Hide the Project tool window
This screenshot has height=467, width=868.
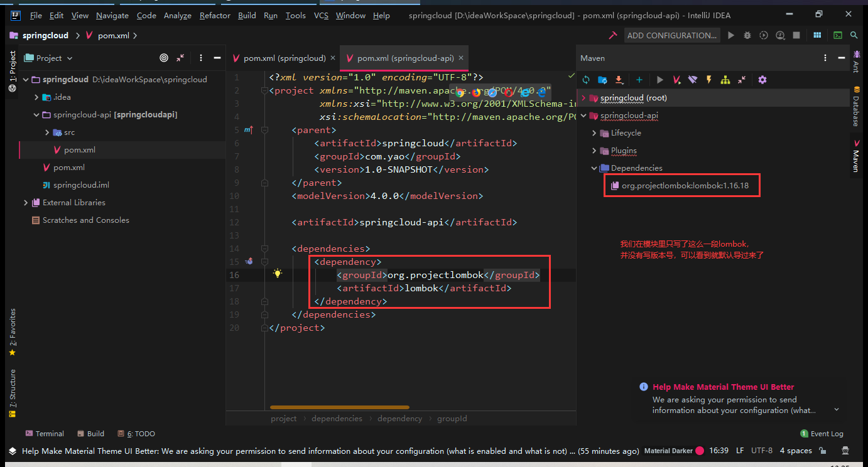tap(217, 58)
